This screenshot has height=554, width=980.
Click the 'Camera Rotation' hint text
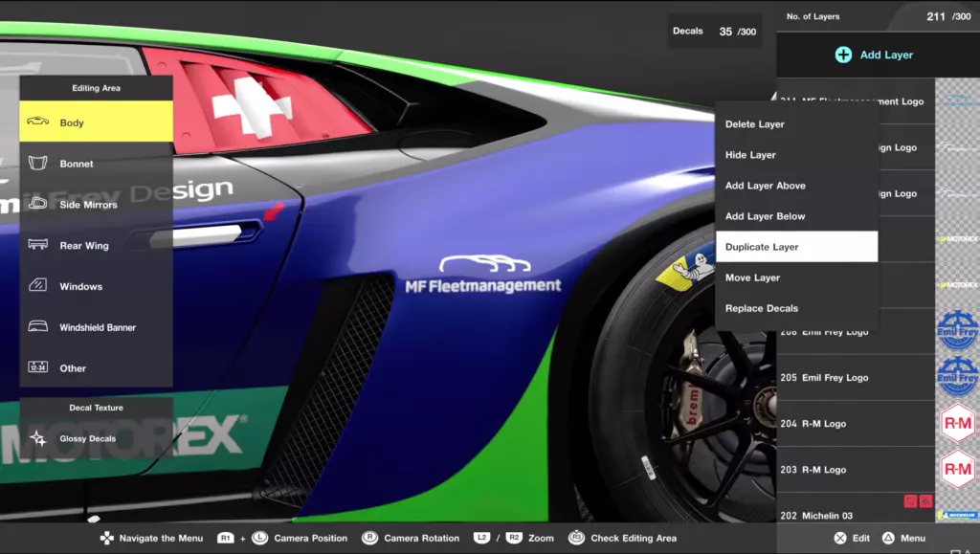tap(421, 538)
